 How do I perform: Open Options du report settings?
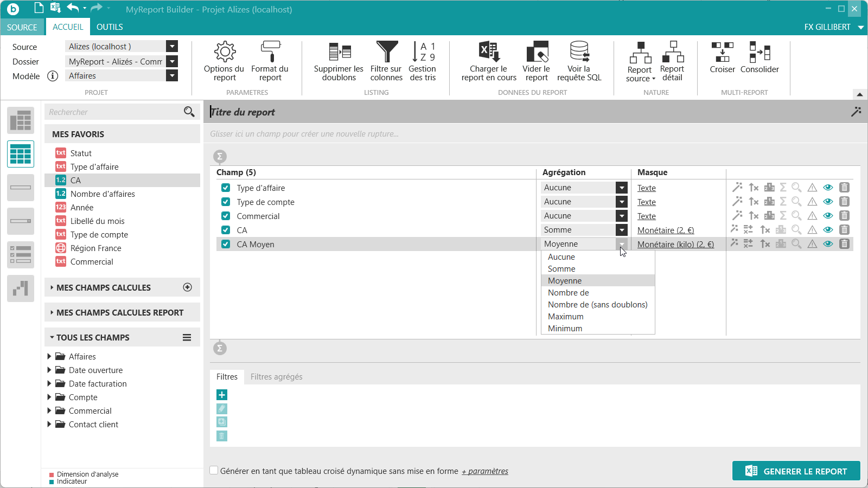click(x=224, y=61)
